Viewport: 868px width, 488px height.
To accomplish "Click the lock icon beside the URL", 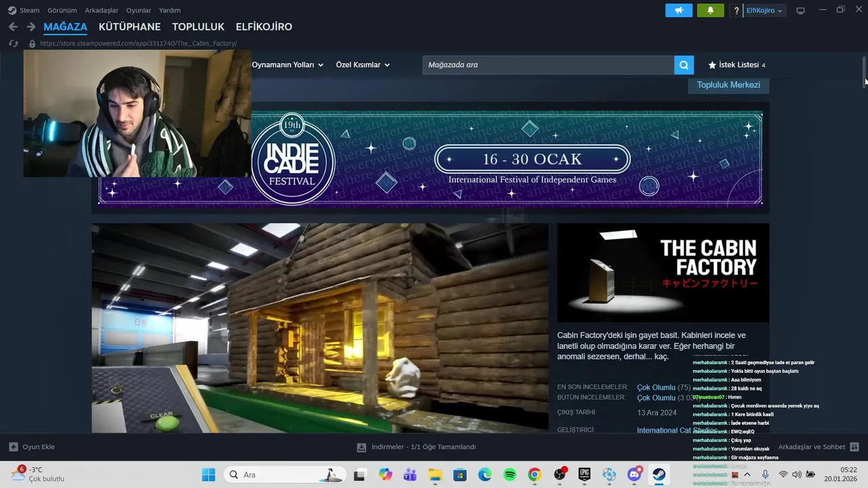I will click(32, 43).
